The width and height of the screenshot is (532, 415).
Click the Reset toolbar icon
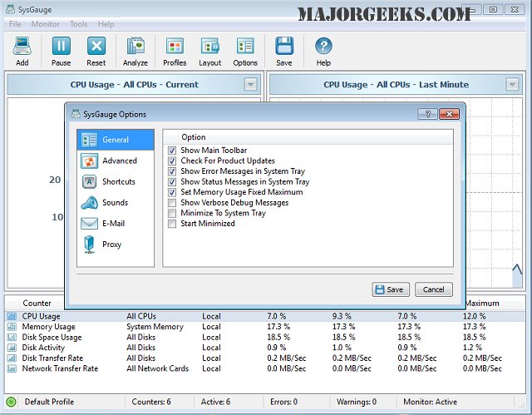(96, 51)
